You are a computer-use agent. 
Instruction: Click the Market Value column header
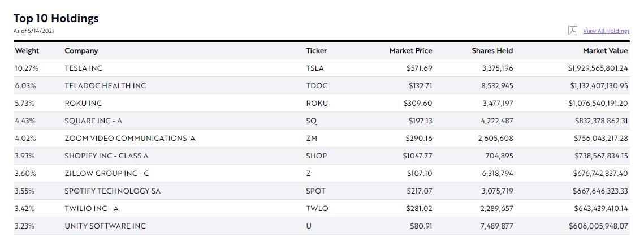(605, 51)
